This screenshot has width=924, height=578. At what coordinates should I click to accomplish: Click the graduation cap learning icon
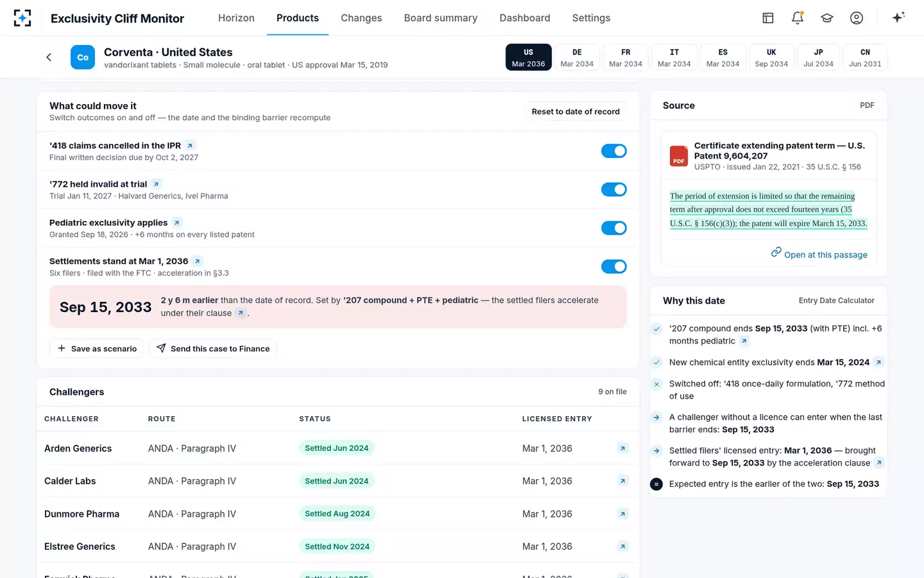point(827,18)
